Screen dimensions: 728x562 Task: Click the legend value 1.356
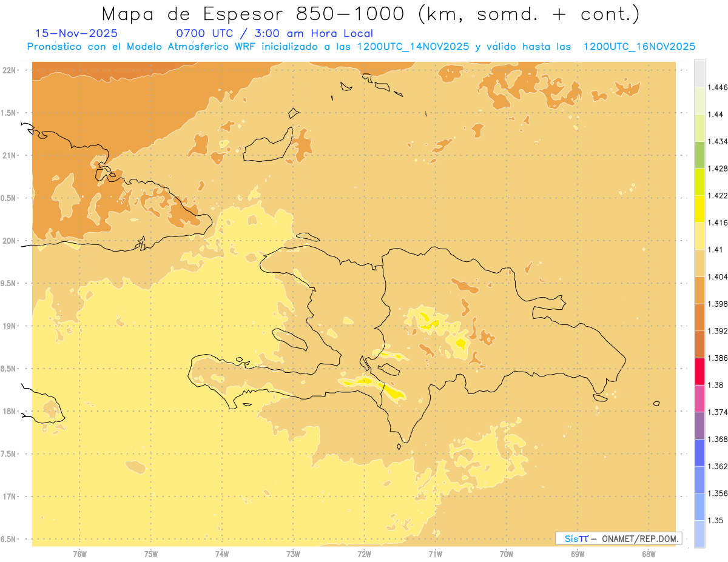[x=719, y=493]
